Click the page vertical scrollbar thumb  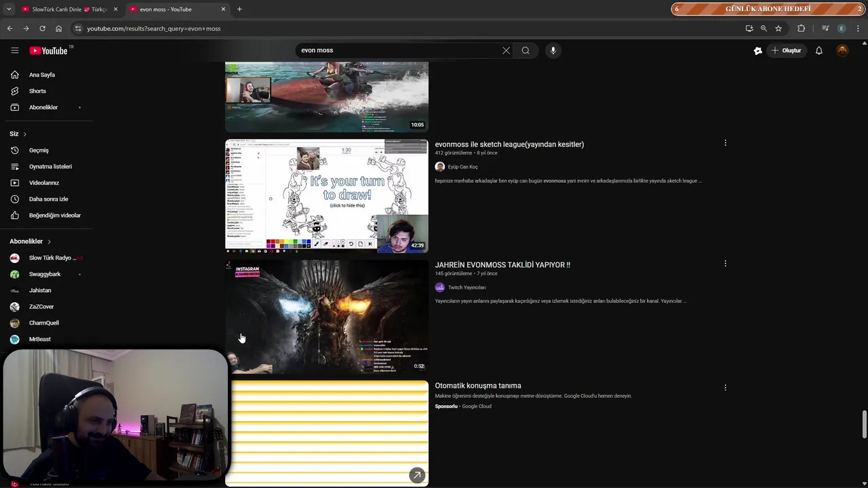[x=864, y=424]
